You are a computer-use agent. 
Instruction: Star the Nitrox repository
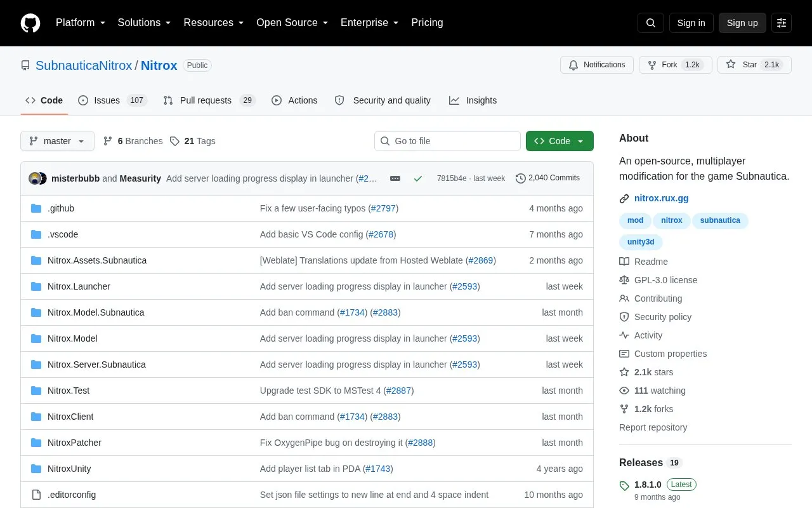click(754, 65)
